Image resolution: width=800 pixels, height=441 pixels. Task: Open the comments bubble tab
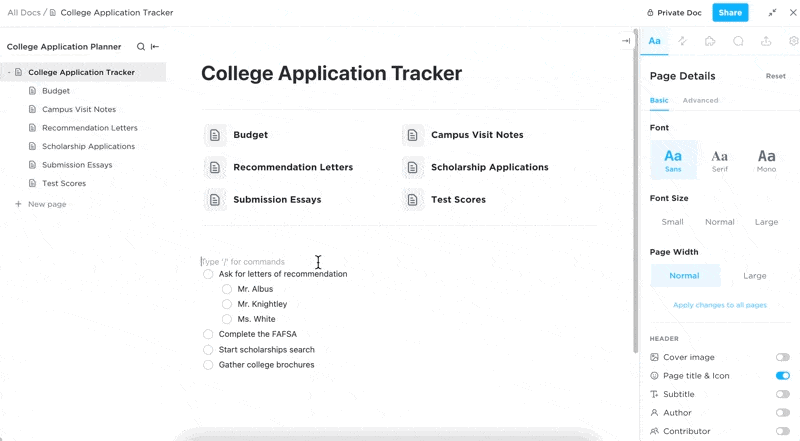tap(738, 41)
